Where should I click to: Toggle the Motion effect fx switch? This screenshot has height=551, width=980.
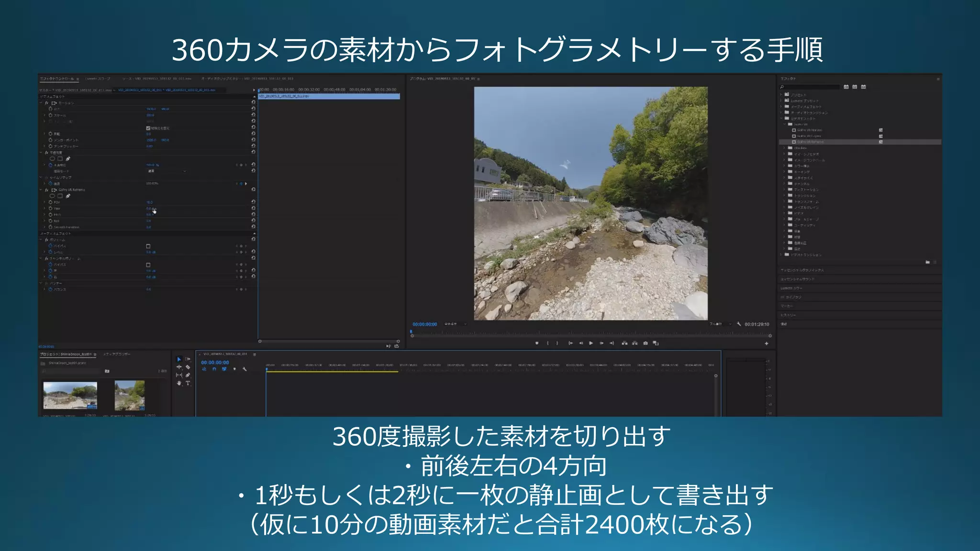pyautogui.click(x=46, y=103)
